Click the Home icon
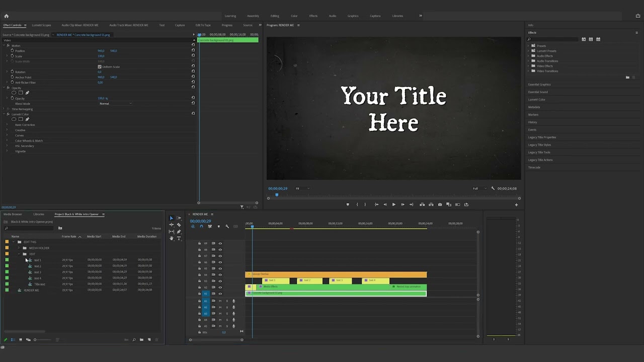644x362 pixels. [x=7, y=16]
